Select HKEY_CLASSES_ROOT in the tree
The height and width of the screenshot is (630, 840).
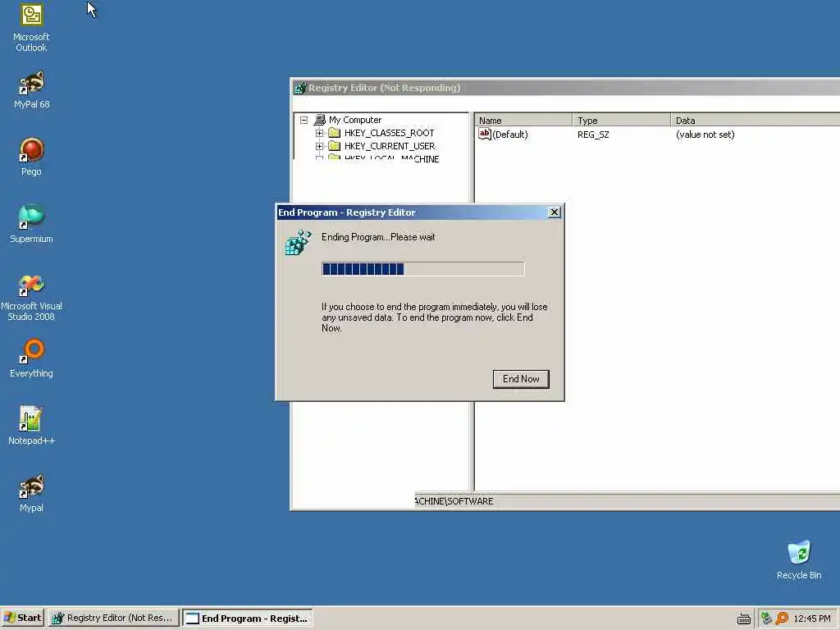pos(389,133)
